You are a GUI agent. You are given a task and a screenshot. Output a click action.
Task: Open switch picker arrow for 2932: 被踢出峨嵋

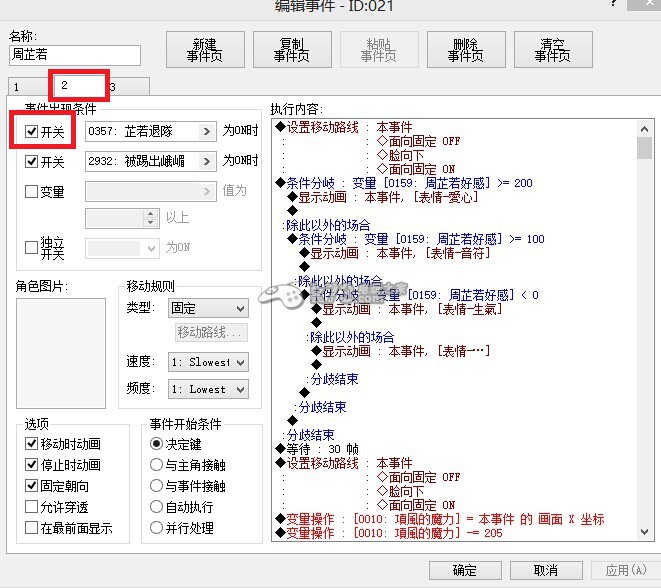click(x=207, y=161)
